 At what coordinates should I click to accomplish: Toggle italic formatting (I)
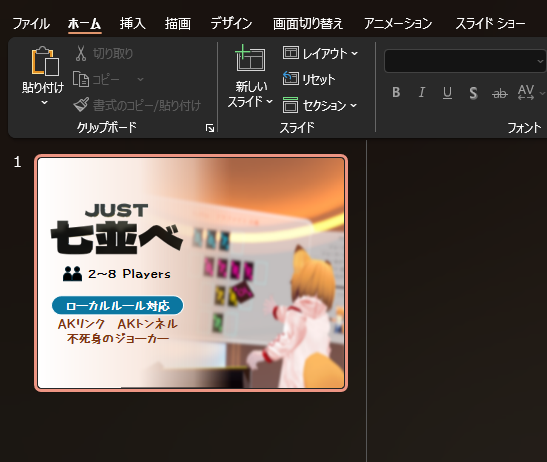422,92
